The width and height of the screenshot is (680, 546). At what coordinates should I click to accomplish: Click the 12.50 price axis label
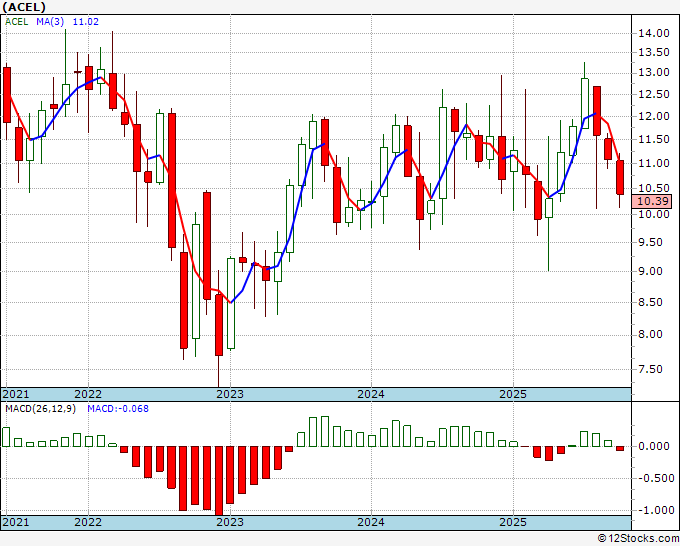coord(654,94)
